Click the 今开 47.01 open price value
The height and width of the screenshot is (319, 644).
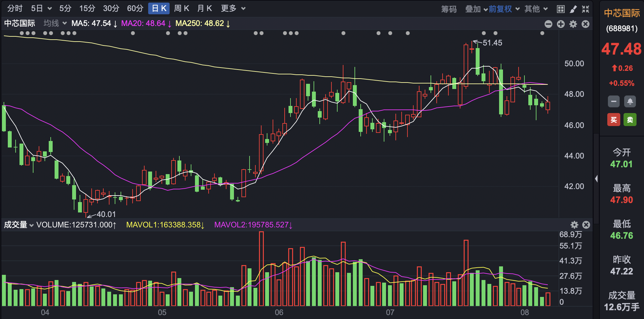621,164
